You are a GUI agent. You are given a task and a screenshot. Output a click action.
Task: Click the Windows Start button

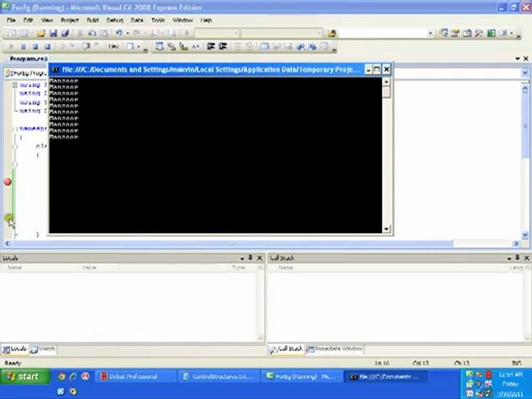25,377
